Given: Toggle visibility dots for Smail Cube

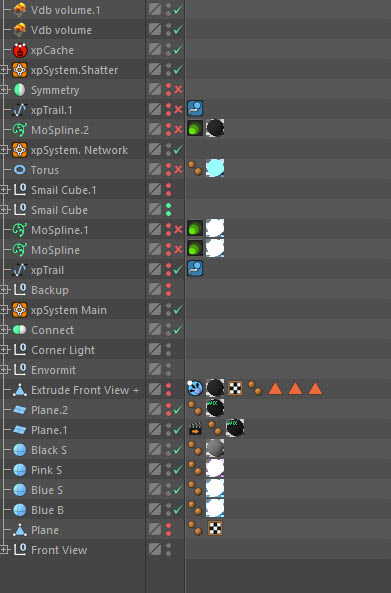Looking at the screenshot, I should pos(169,210).
